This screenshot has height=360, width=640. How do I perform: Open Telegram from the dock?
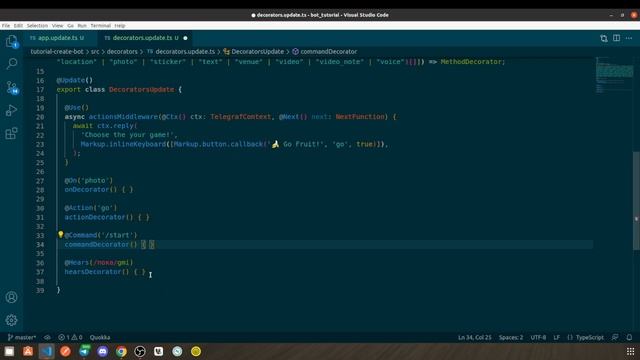pyautogui.click(x=84, y=351)
